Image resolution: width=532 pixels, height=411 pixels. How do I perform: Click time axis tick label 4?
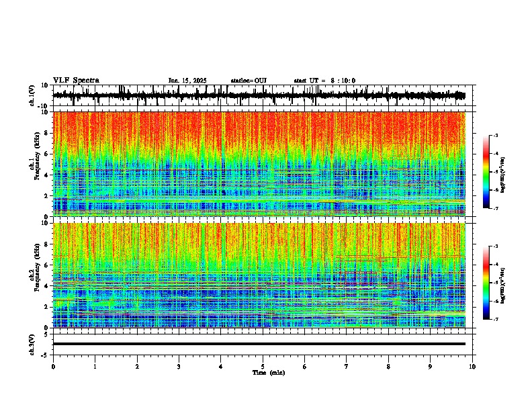pos(221,367)
